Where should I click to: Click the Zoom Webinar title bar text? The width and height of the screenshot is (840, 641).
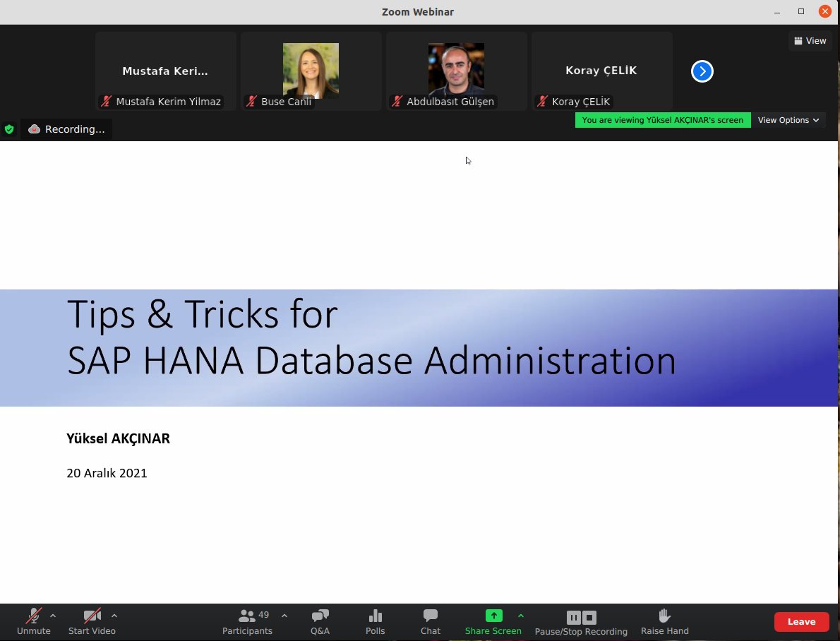pos(418,12)
